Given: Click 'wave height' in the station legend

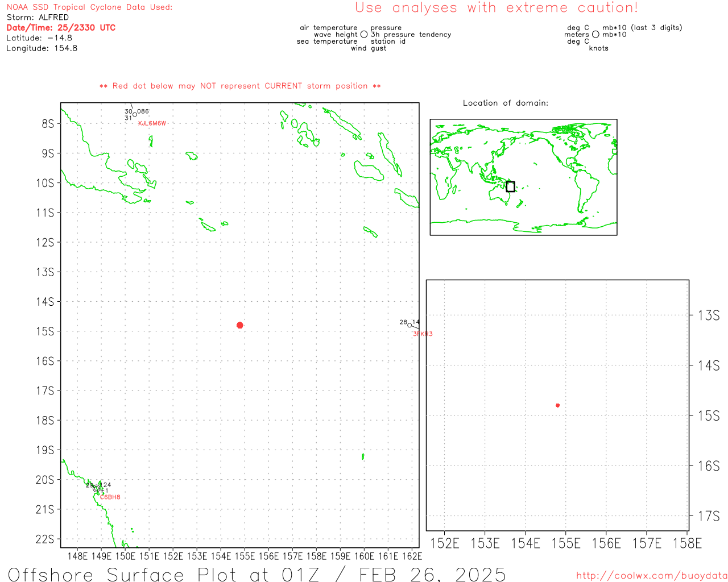Looking at the screenshot, I should point(336,35).
